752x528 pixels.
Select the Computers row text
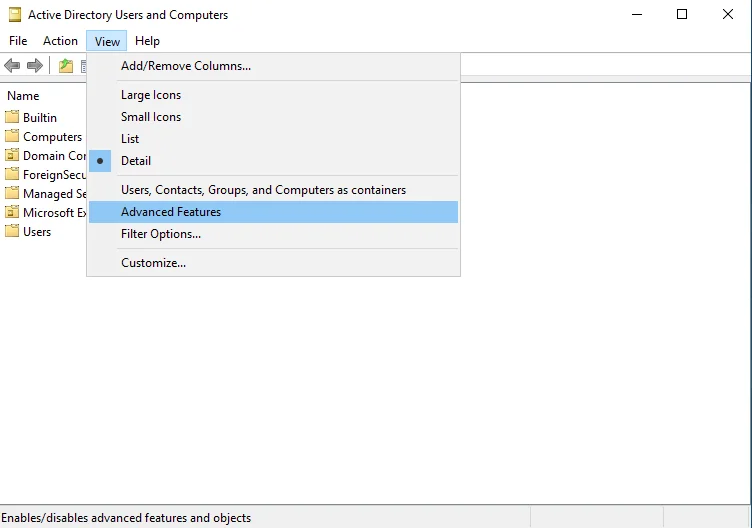tap(53, 137)
